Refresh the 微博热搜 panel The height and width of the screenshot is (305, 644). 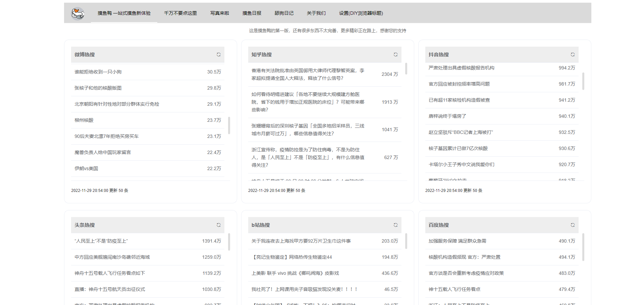coord(218,54)
